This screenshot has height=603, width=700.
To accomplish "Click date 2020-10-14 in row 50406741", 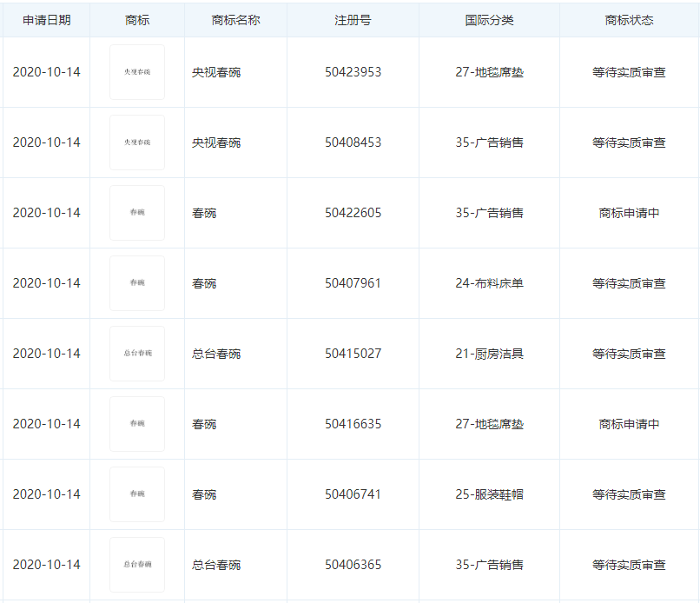I will click(46, 494).
